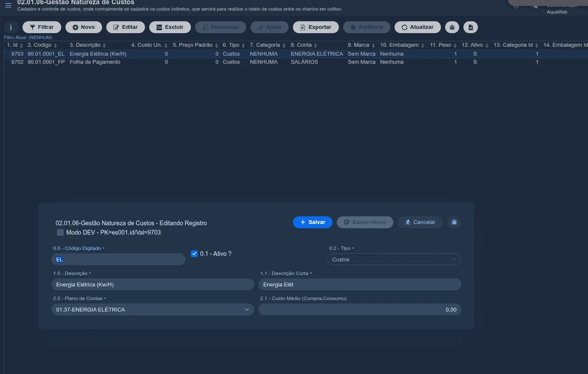Click the bug icon in edit form

(x=454, y=222)
